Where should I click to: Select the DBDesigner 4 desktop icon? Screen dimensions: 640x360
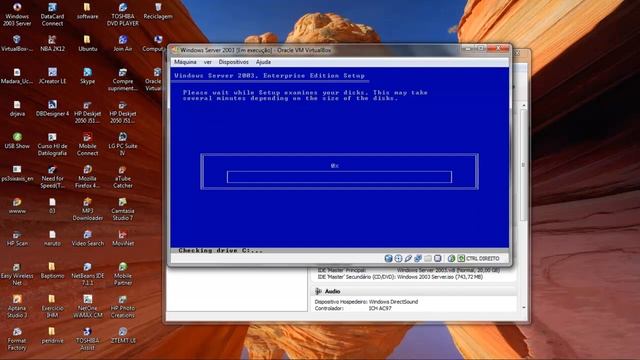click(x=52, y=109)
